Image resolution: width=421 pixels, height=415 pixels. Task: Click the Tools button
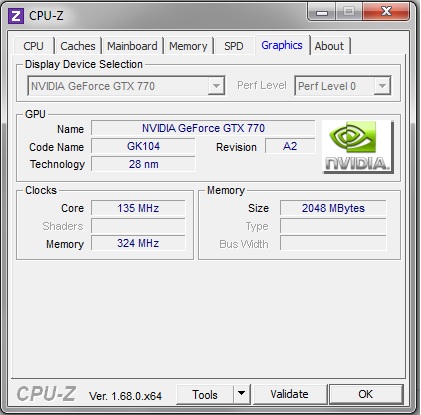point(205,394)
